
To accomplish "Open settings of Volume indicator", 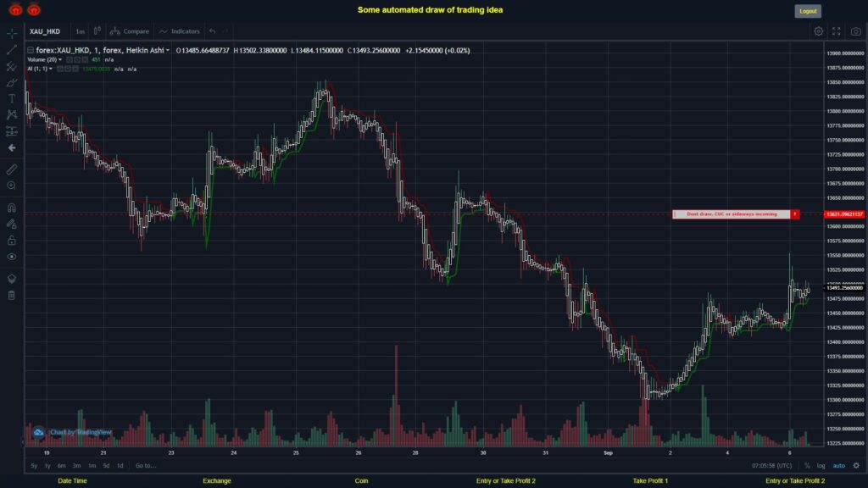I will 77,60.
